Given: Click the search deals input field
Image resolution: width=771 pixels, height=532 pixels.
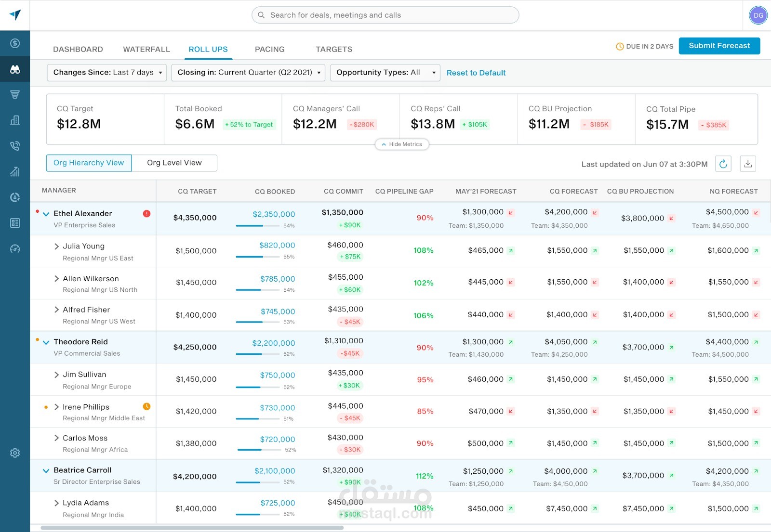Looking at the screenshot, I should [x=385, y=15].
